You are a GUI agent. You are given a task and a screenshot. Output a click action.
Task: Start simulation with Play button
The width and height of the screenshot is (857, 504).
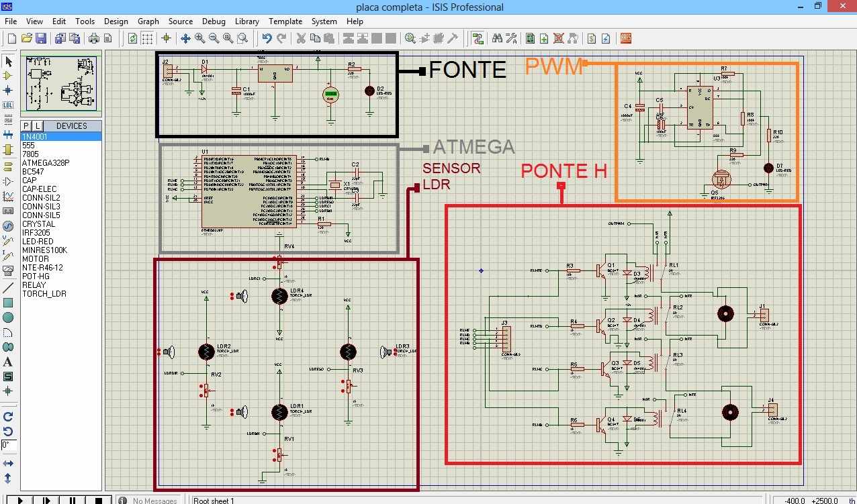point(20,500)
